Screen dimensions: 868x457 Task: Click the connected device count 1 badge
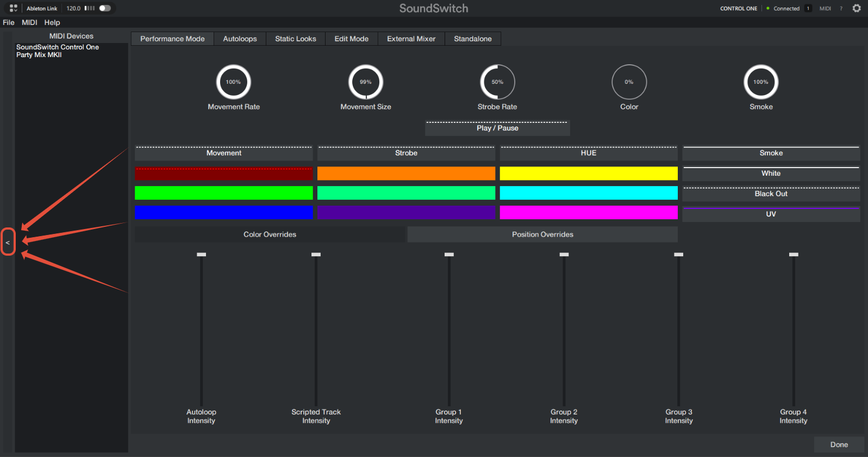tap(808, 8)
